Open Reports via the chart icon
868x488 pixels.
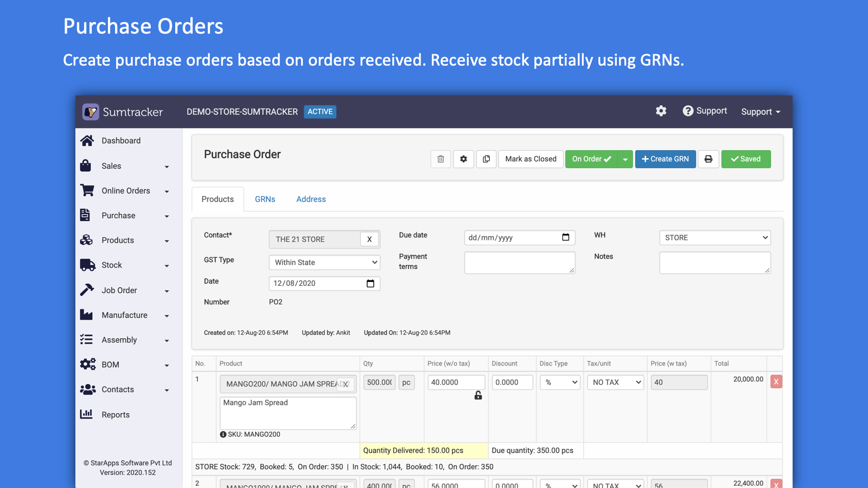coord(87,414)
